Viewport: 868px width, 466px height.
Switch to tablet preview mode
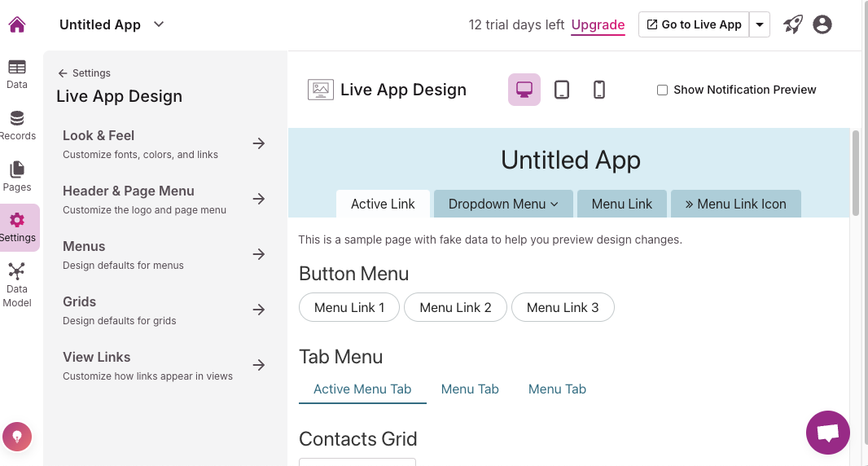[562, 90]
